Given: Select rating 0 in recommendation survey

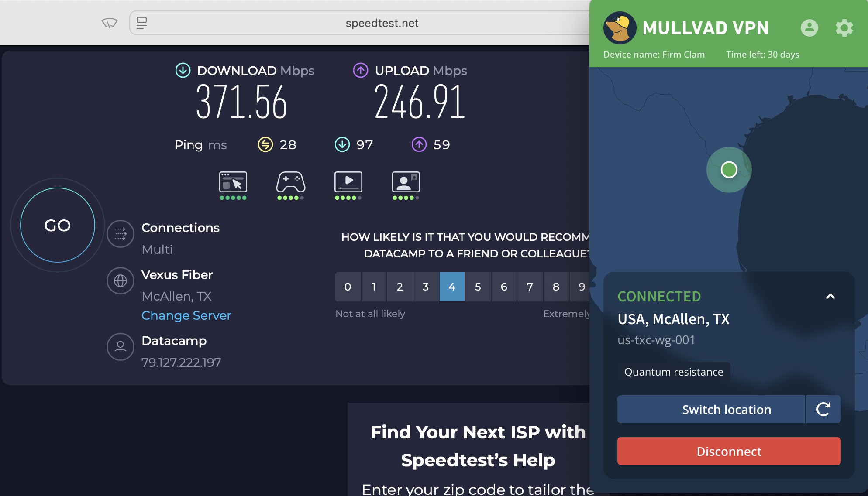Looking at the screenshot, I should point(348,287).
